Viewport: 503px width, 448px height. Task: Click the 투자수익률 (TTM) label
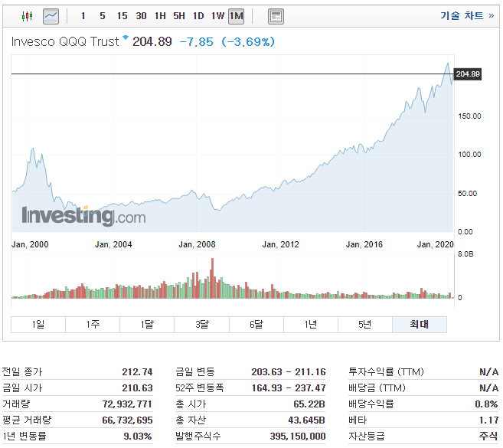point(386,372)
